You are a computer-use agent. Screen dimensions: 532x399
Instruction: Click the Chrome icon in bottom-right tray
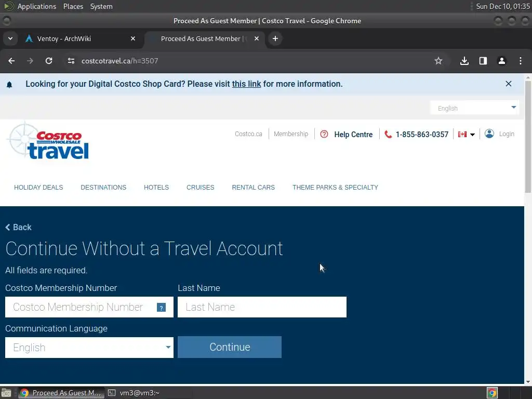pos(493,393)
